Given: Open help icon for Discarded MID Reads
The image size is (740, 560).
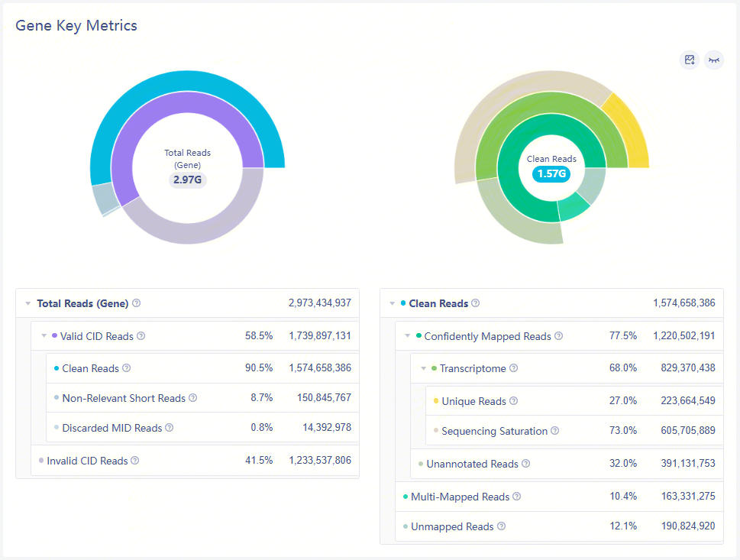Looking at the screenshot, I should pyautogui.click(x=170, y=428).
